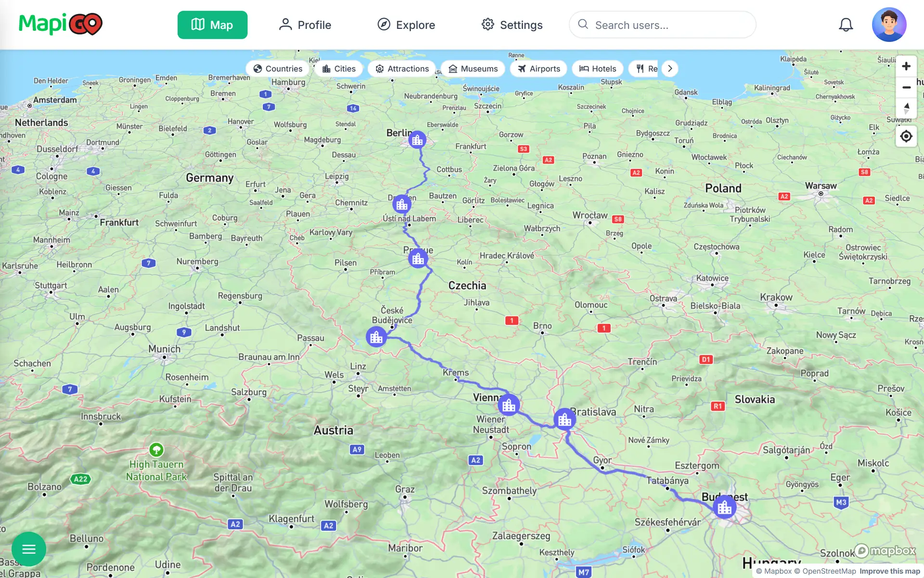Zoom out on the map
The height and width of the screenshot is (578, 924).
[x=906, y=87]
